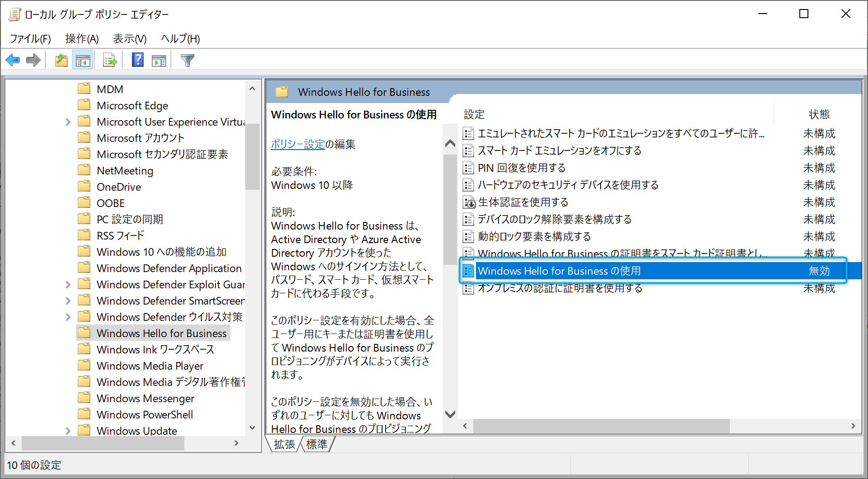
Task: Expand the Windows Update tree node
Action: coord(68,431)
